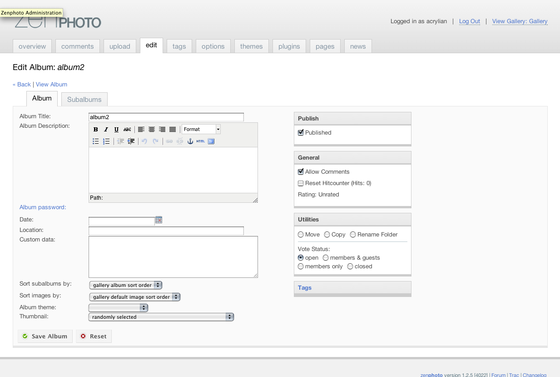Set vote status to members only
Viewport: 560px width, 377px height.
click(x=301, y=266)
